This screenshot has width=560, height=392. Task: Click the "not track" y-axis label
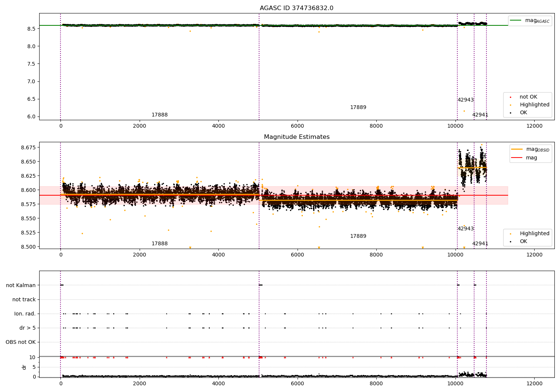point(24,300)
